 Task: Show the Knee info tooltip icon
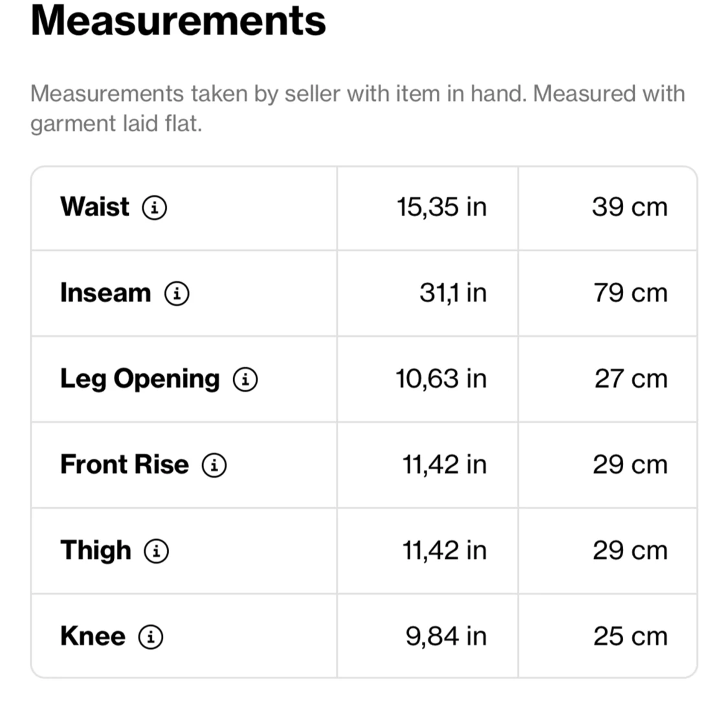[151, 637]
